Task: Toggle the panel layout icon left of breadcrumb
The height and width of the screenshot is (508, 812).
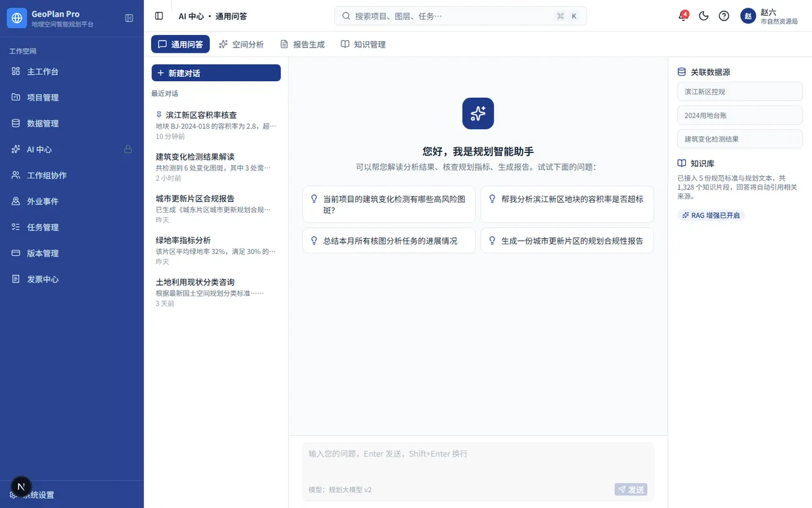Action: (159, 16)
